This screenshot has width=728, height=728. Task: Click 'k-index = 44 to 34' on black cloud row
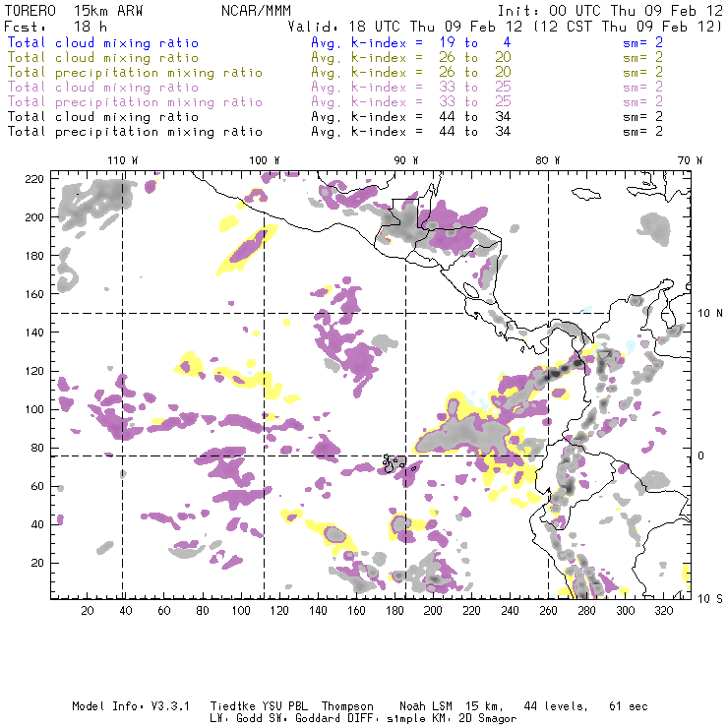pos(431,117)
